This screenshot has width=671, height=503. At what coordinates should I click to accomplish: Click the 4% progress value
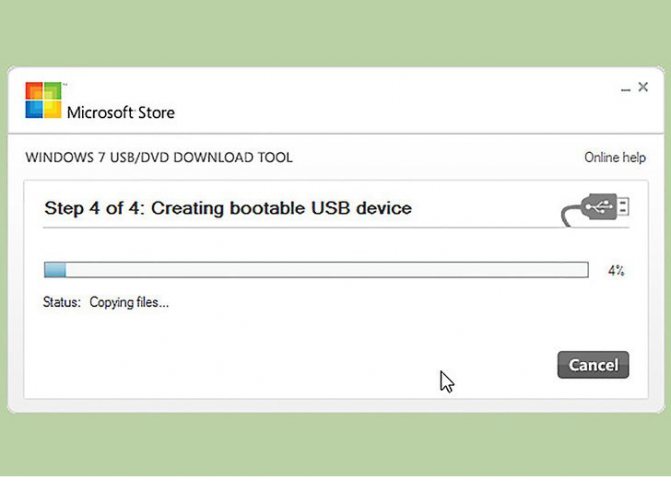click(x=616, y=271)
